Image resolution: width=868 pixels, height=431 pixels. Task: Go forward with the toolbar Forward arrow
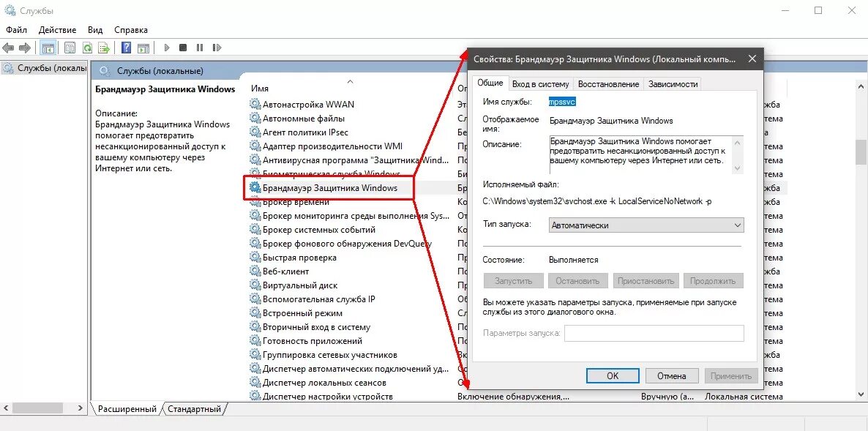(x=24, y=48)
